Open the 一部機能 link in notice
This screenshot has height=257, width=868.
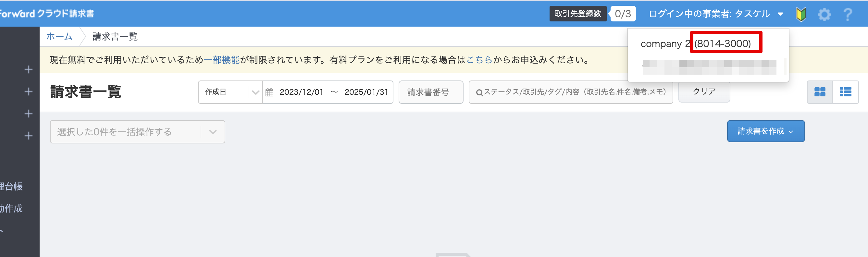(221, 60)
